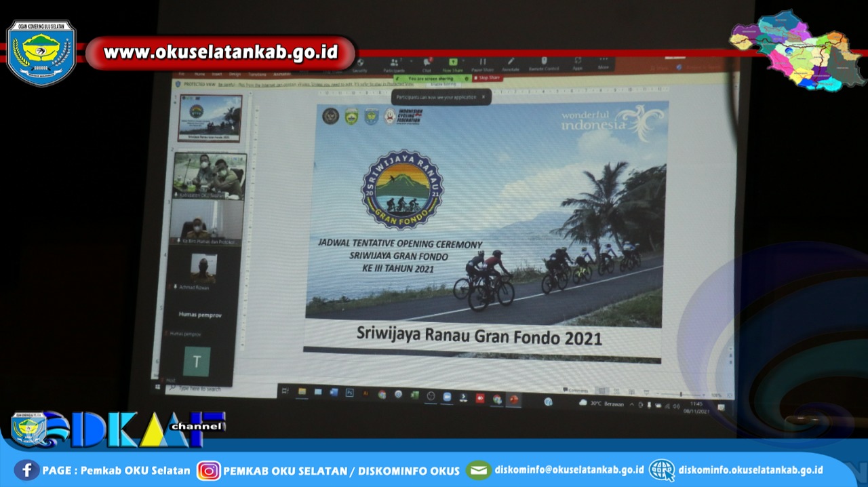This screenshot has width=868, height=487.
Task: Open Photoshop from the taskbar
Action: coord(349,393)
